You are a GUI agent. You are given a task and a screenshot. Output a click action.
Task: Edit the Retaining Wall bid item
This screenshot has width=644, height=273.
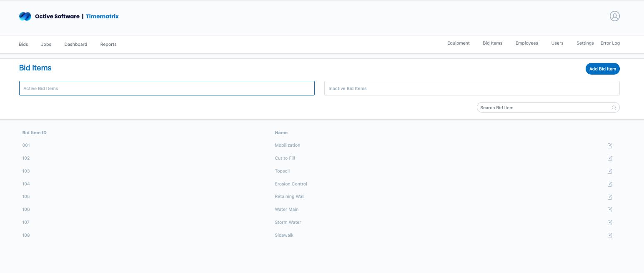click(609, 197)
